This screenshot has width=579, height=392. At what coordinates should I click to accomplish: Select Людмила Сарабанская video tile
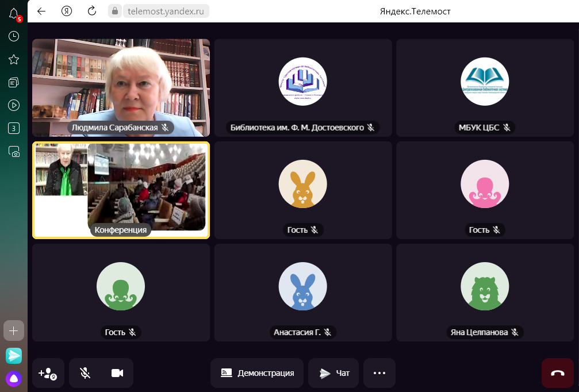click(x=121, y=87)
